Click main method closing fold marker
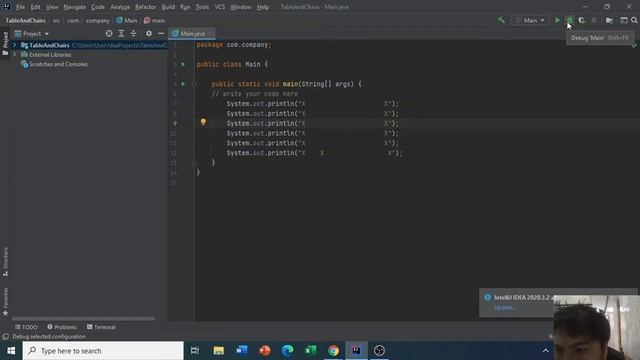Image resolution: width=640 pixels, height=360 pixels. tap(194, 162)
